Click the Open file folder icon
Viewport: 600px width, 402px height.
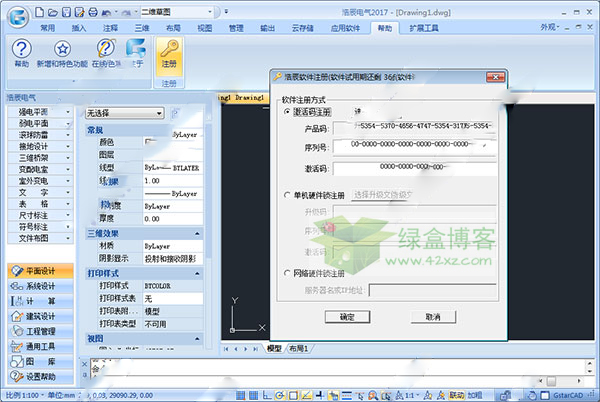[x=53, y=13]
